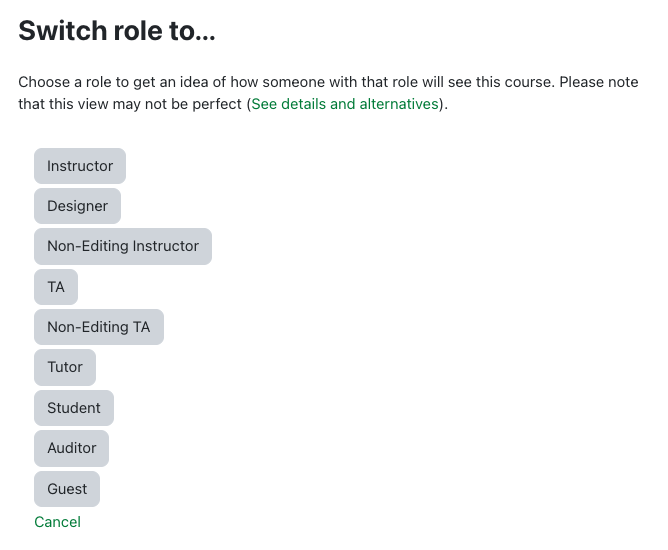The image size is (668, 550).
Task: Select the Designer role
Action: [77, 206]
